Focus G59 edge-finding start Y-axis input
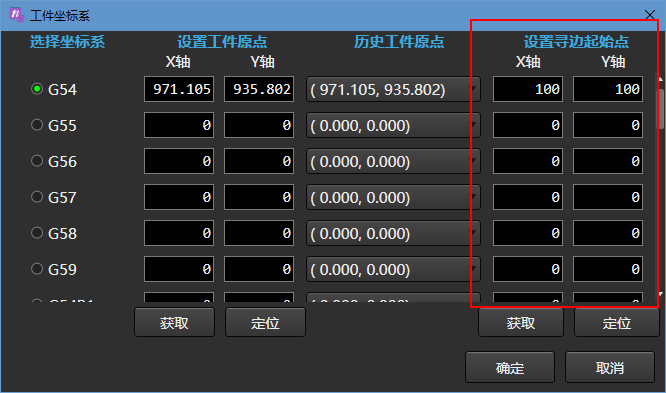The width and height of the screenshot is (666, 393). click(x=608, y=269)
